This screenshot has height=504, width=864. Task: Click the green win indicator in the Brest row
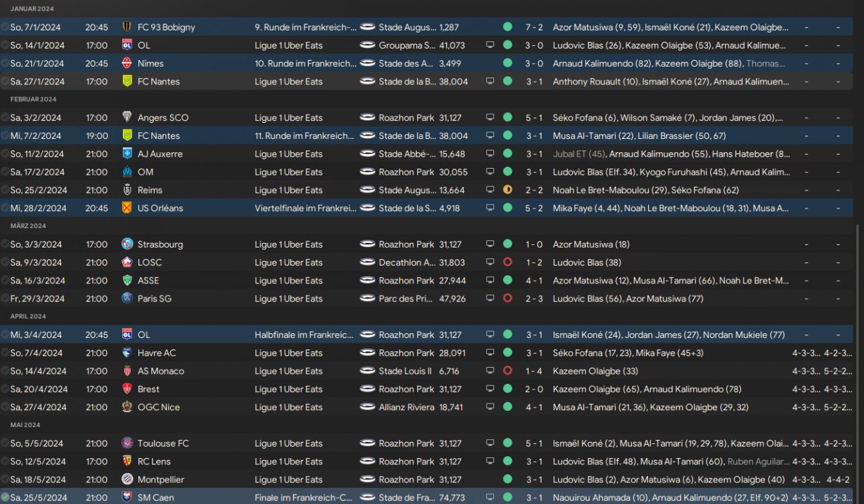[x=508, y=389]
